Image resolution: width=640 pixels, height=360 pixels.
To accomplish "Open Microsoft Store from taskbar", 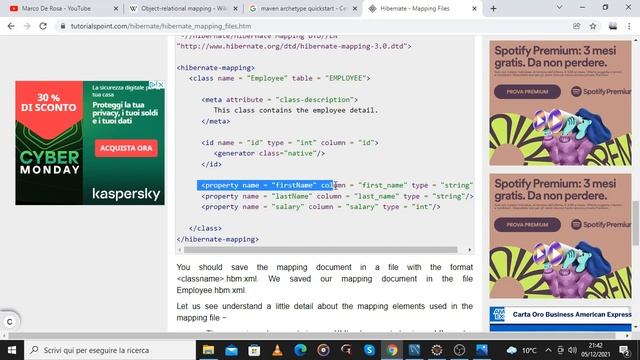I will [x=254, y=350].
